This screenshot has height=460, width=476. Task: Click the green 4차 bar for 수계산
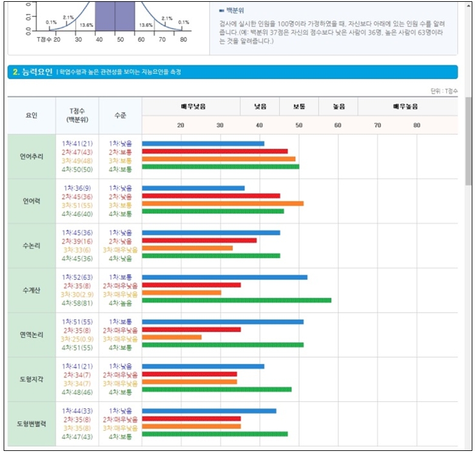236,300
